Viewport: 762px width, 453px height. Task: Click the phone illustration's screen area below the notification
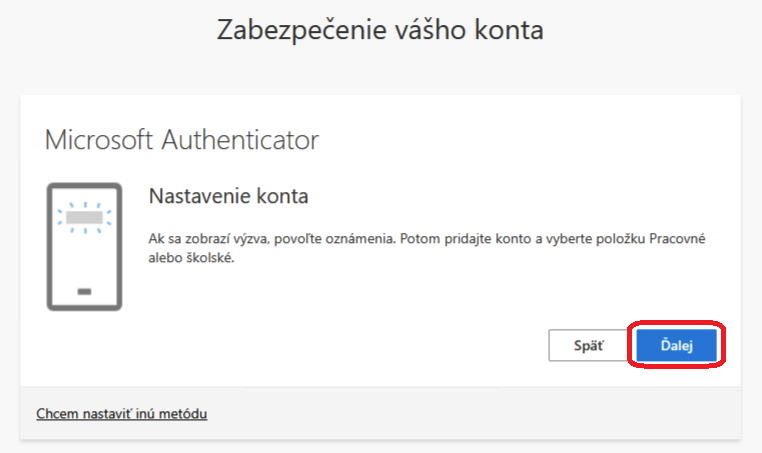click(85, 260)
